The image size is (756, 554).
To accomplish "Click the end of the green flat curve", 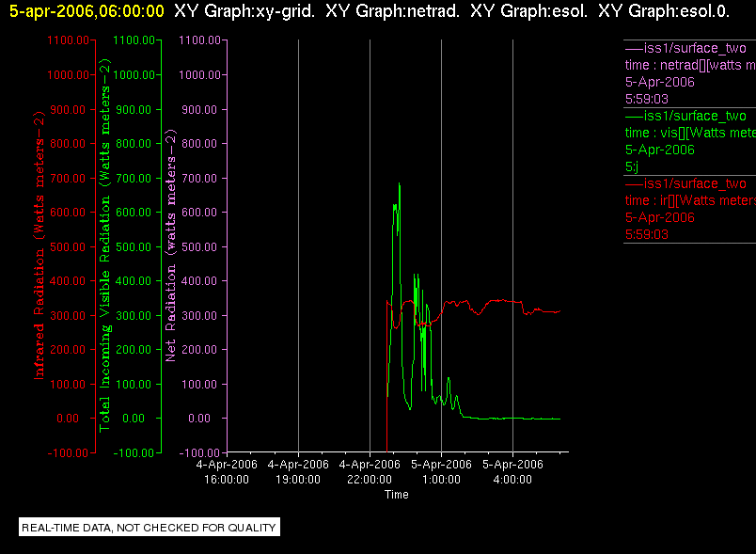I will click(x=559, y=419).
